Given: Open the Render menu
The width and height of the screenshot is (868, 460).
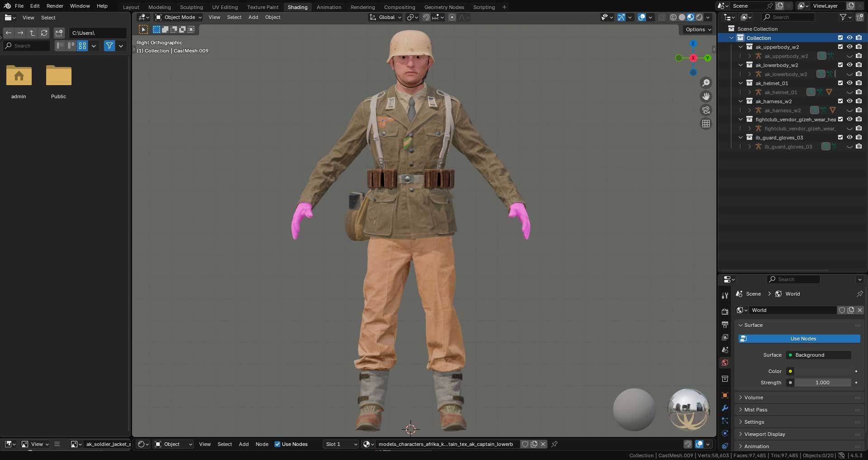Looking at the screenshot, I should point(55,6).
